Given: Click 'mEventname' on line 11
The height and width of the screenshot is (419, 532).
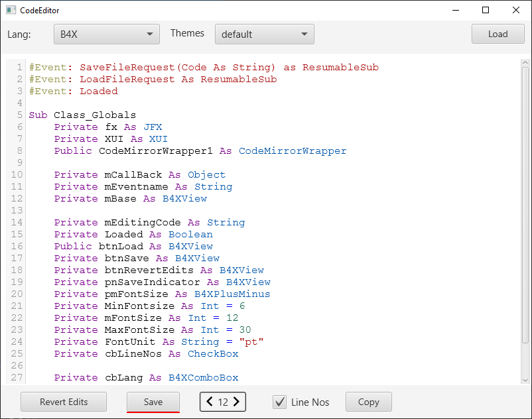Looking at the screenshot, I should [x=137, y=186].
